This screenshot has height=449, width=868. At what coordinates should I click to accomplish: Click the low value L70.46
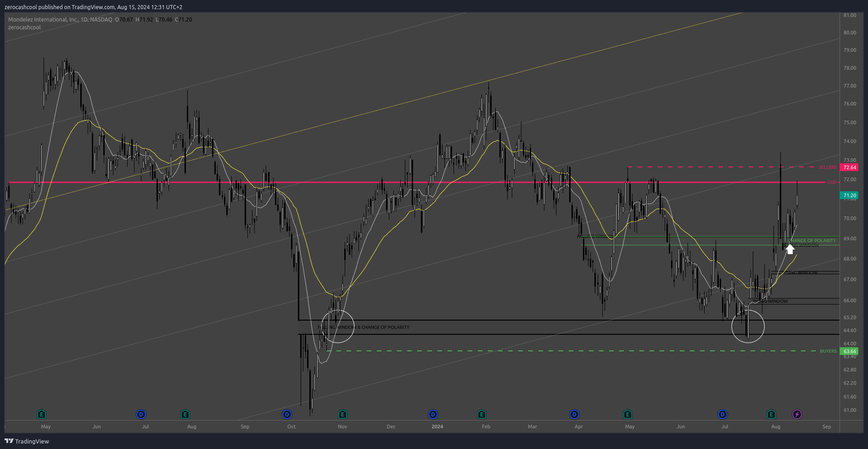(164, 20)
